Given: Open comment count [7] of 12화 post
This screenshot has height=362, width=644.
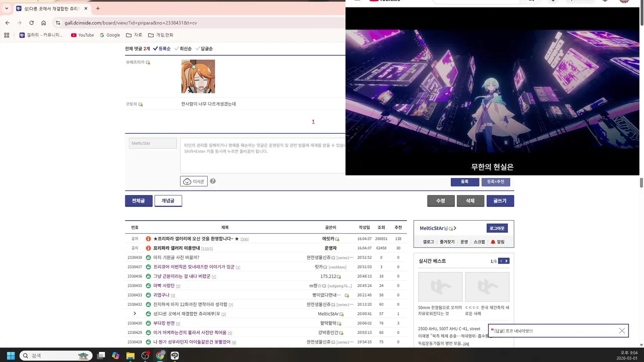Looking at the screenshot, I should click(231, 305).
